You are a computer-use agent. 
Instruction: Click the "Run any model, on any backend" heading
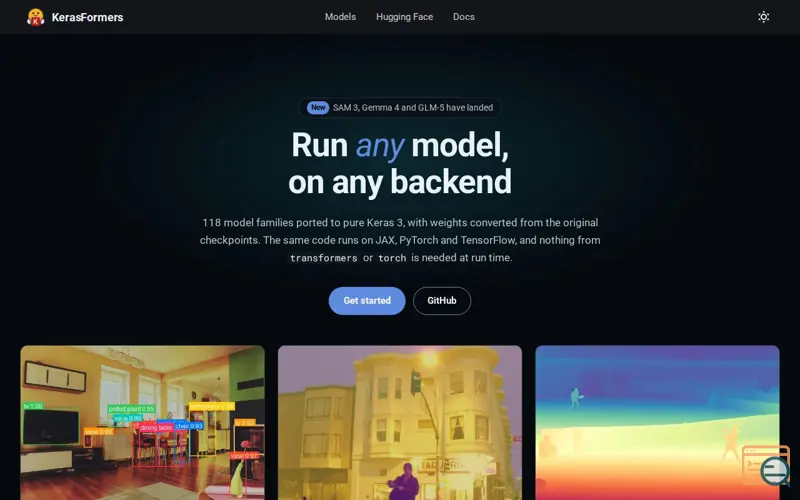400,163
